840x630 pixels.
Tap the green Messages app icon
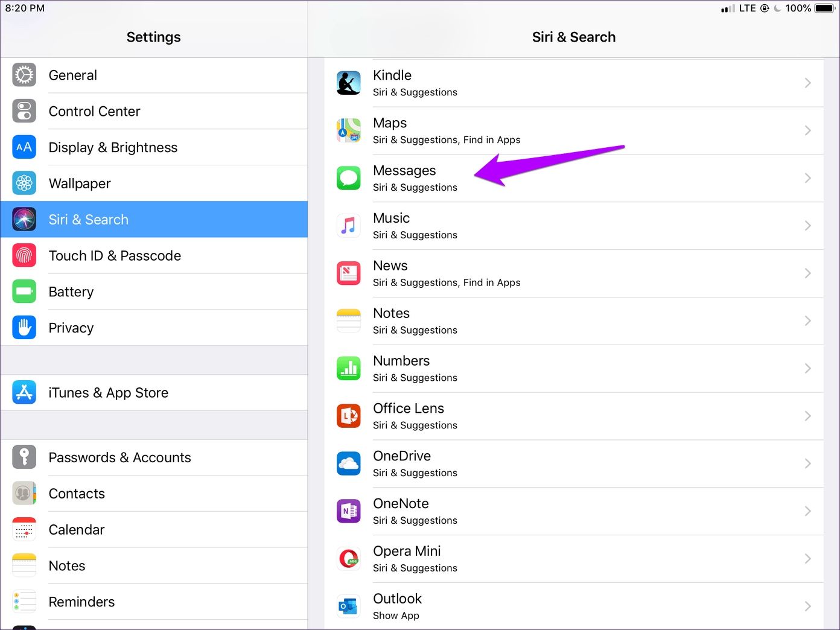(x=349, y=178)
